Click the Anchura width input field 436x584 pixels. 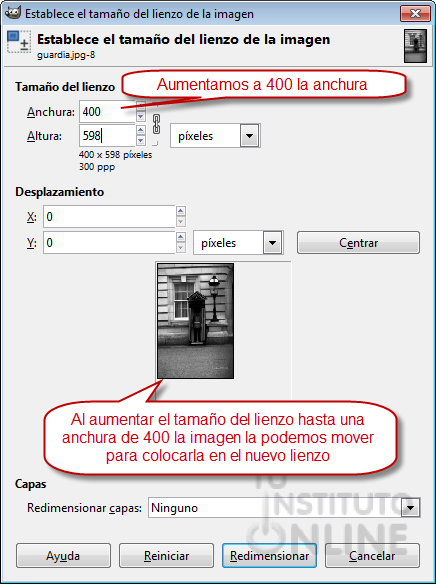point(107,111)
